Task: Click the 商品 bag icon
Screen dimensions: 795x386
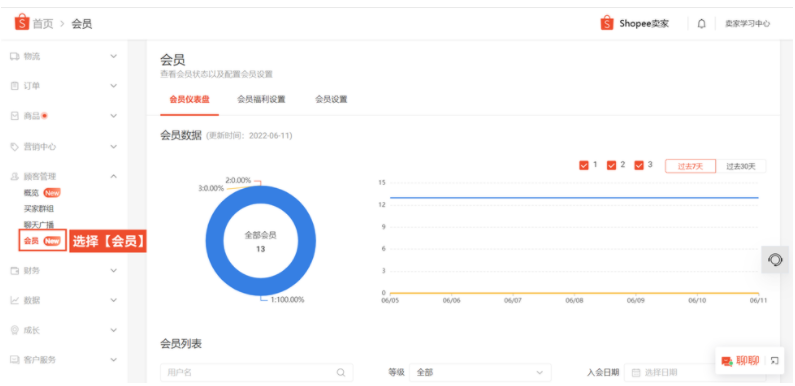Action: (x=15, y=116)
